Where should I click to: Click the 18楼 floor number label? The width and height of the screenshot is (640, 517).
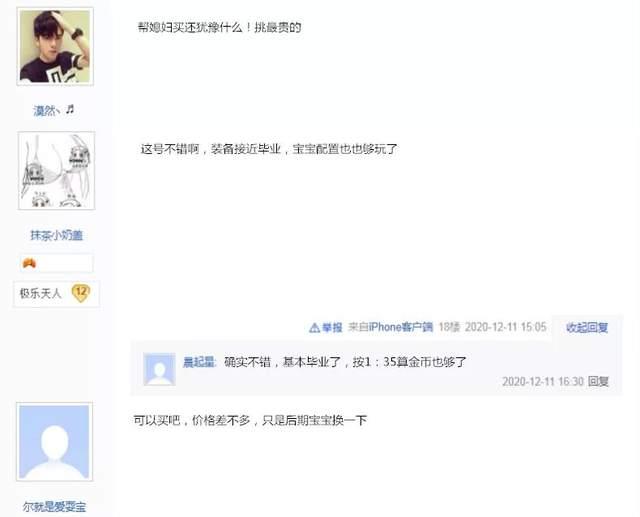click(x=449, y=327)
